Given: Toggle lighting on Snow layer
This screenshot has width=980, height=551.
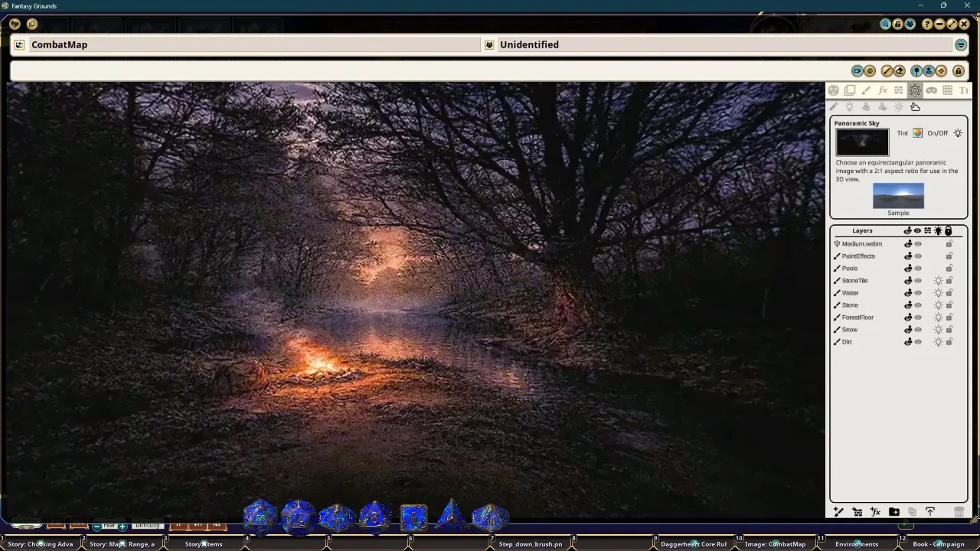Looking at the screenshot, I should tap(938, 330).
